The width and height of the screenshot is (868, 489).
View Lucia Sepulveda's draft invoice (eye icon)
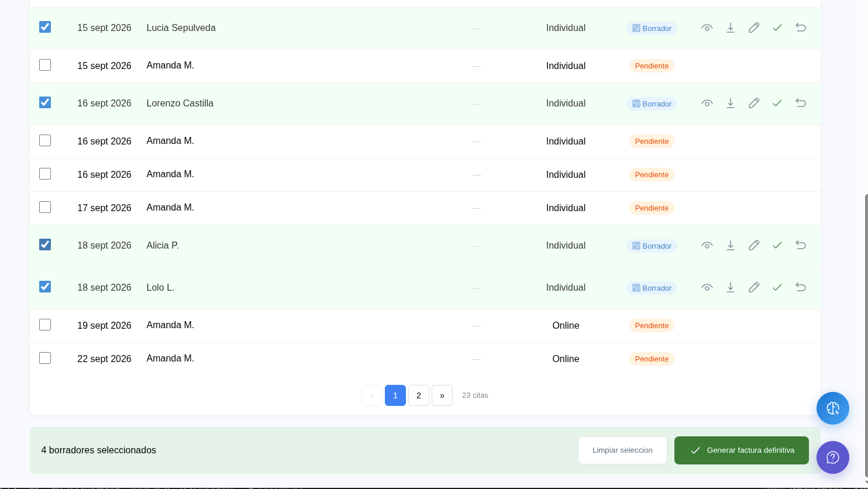coord(707,27)
